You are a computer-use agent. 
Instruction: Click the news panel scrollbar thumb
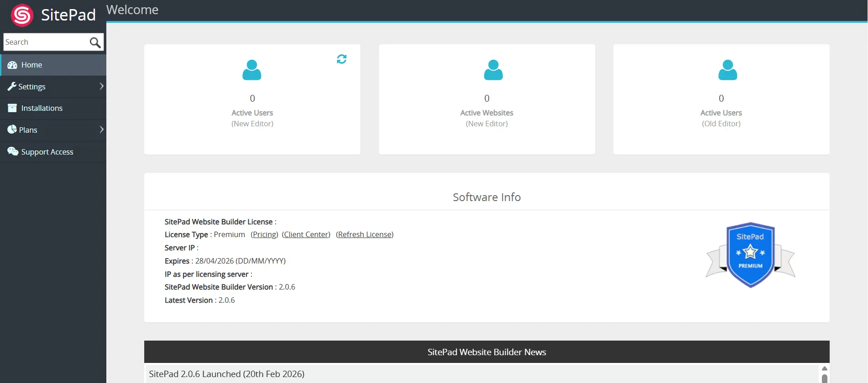click(x=824, y=378)
